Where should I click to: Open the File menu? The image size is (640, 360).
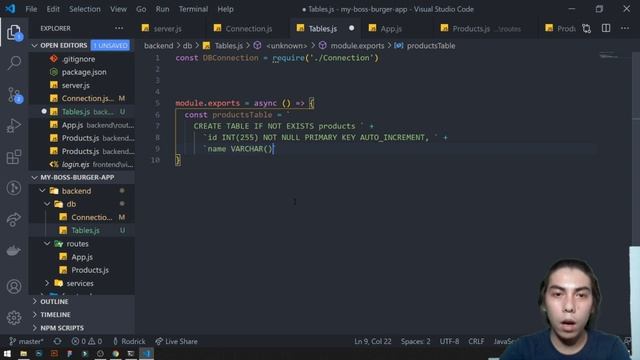pos(31,9)
